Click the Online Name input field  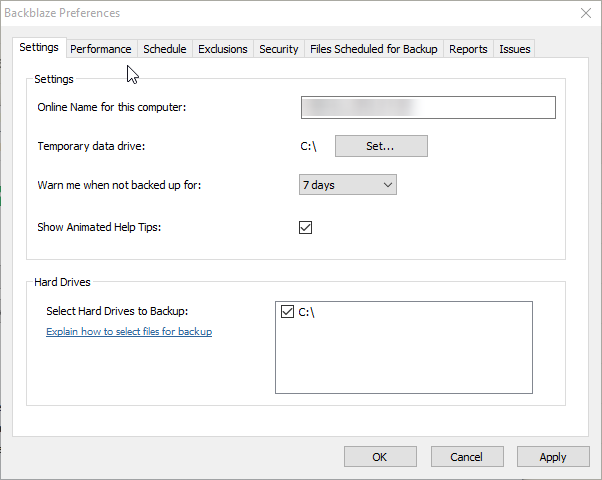coord(428,108)
